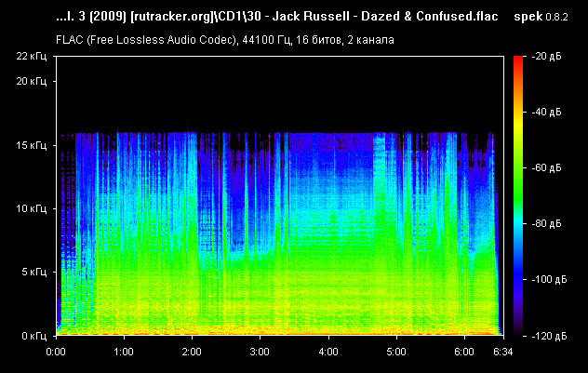Click the '6:00' time label
This screenshot has height=373, width=588.
coord(464,352)
